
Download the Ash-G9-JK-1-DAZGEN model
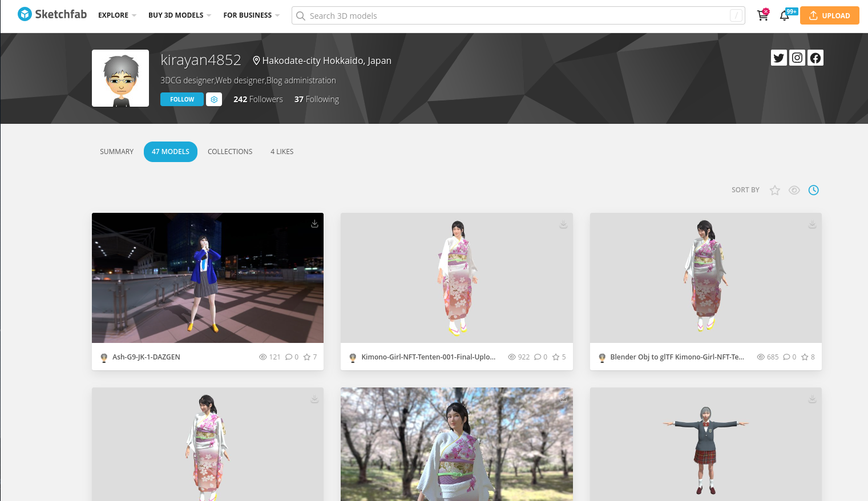314,224
